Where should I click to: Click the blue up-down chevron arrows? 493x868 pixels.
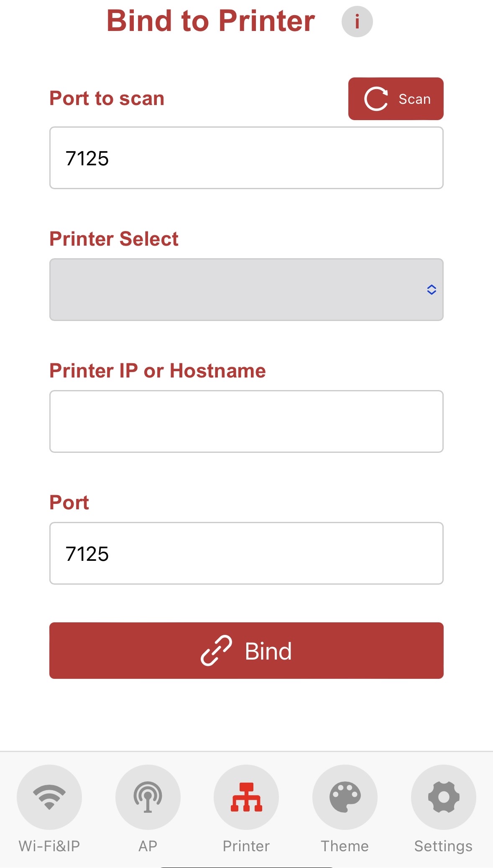point(432,290)
